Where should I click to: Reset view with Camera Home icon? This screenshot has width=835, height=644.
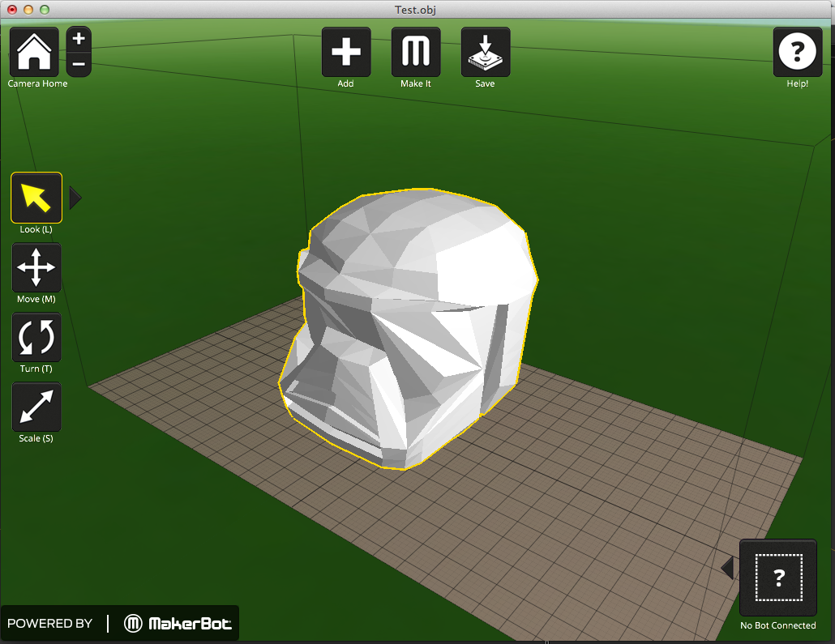coord(34,52)
